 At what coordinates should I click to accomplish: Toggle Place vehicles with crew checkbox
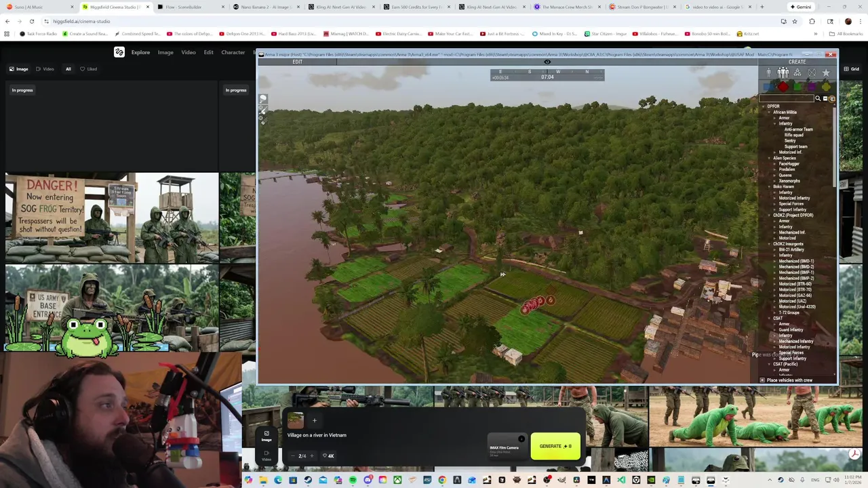click(x=763, y=380)
